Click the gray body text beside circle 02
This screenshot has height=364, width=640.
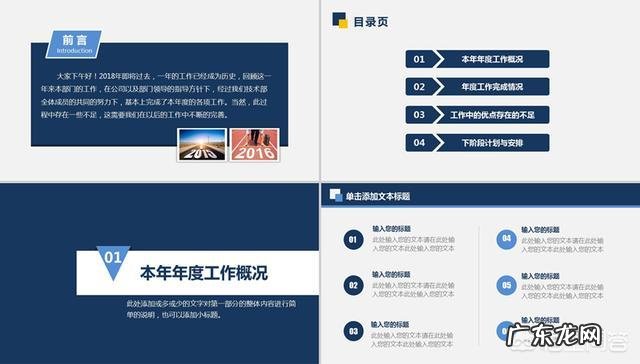413,290
